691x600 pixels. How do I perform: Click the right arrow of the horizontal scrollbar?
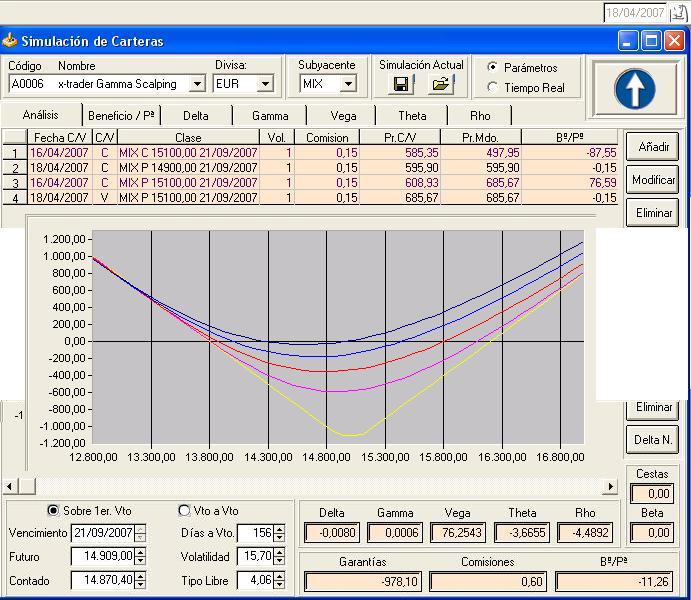(x=610, y=487)
